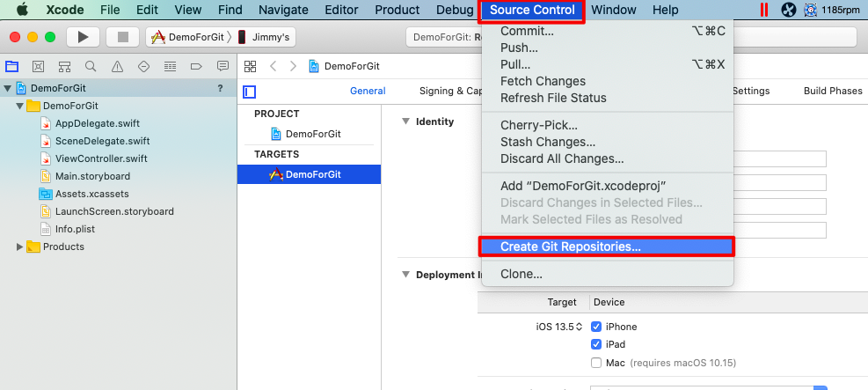868x390 pixels.
Task: Choose Stash Changes menu item
Action: click(608, 143)
